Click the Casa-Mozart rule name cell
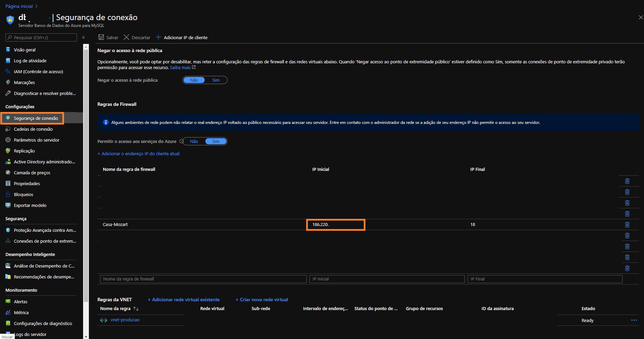 coord(115,225)
